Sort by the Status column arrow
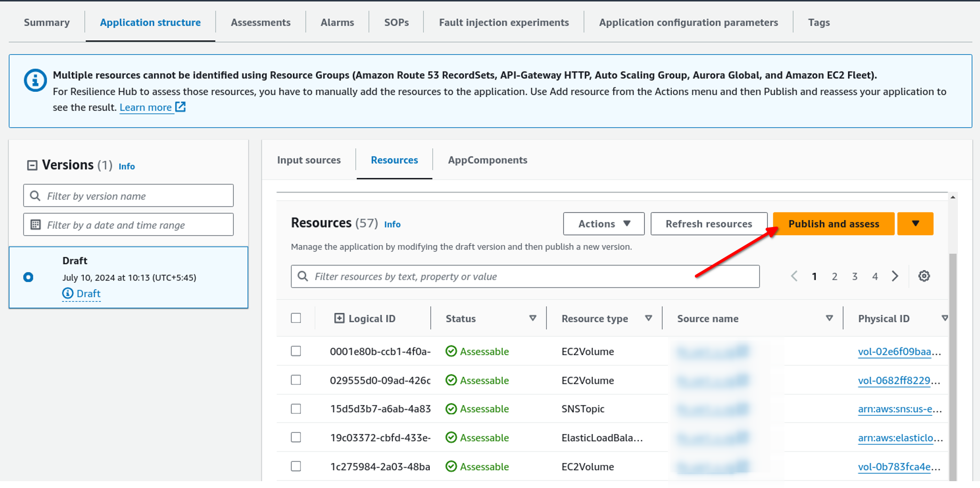The width and height of the screenshot is (980, 488). pyautogui.click(x=533, y=318)
